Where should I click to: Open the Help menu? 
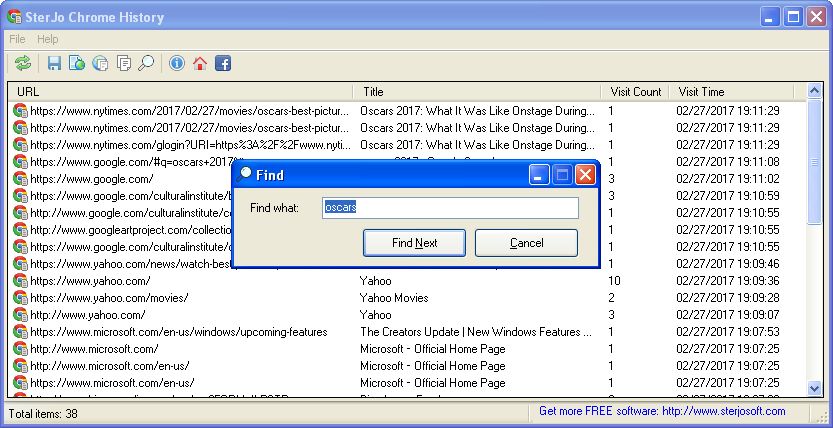[47, 39]
